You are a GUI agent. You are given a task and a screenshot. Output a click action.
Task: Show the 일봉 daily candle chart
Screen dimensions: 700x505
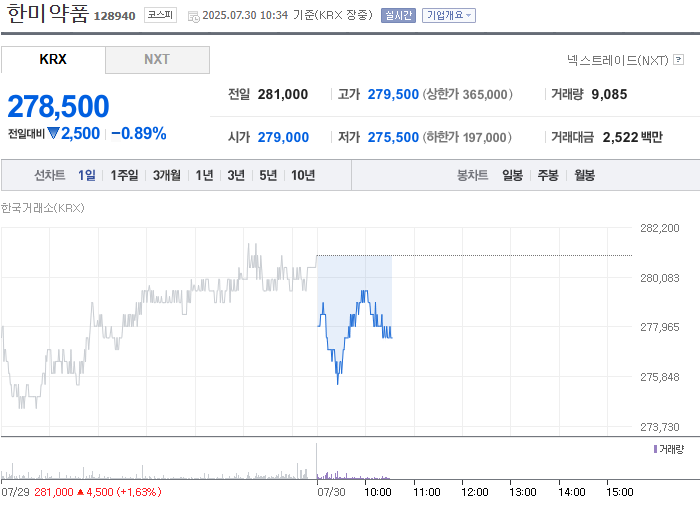click(x=512, y=175)
